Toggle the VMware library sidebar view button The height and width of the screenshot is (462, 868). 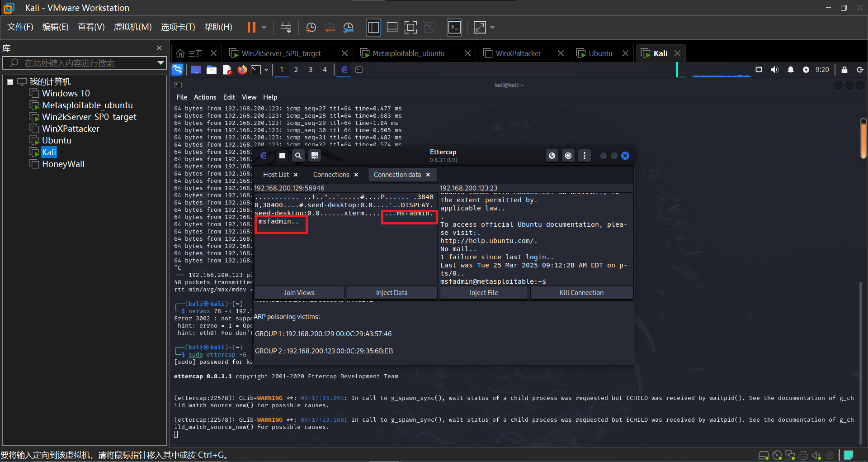click(x=373, y=28)
